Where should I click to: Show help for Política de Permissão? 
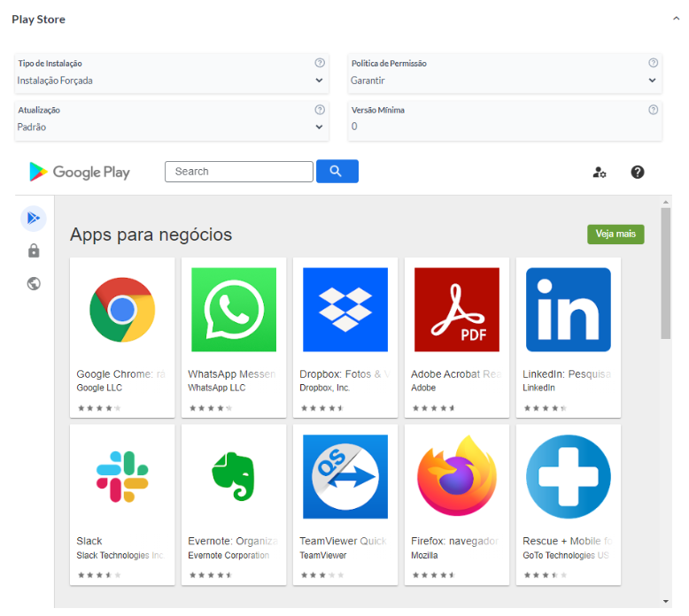(x=654, y=63)
